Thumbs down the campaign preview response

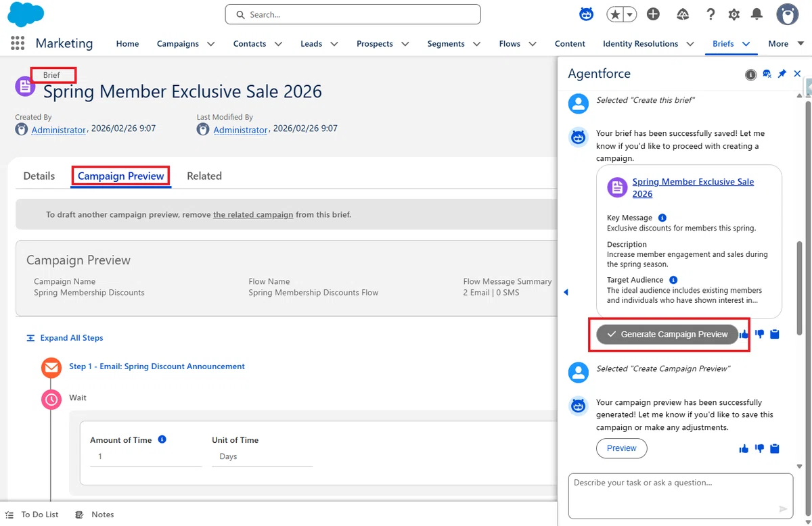coord(759,448)
